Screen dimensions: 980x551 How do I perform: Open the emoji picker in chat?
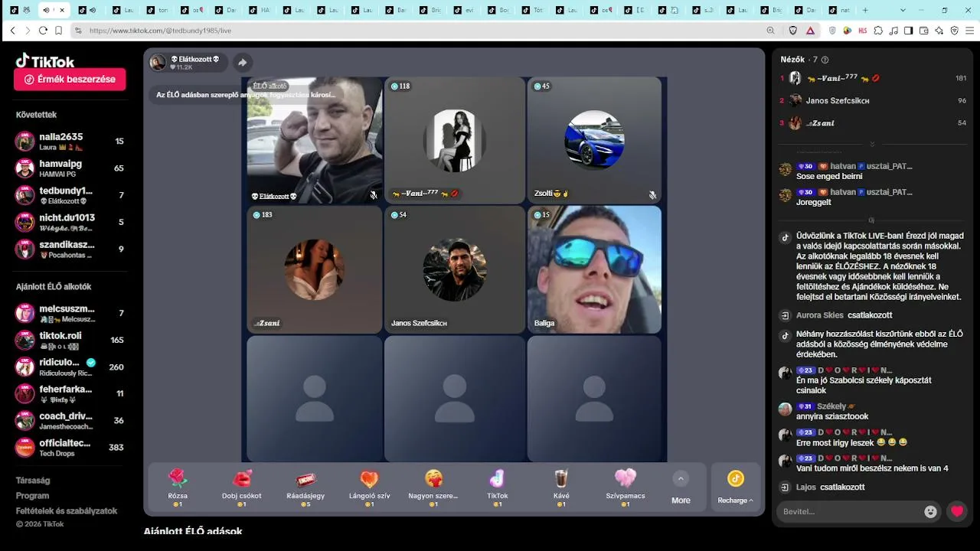[931, 512]
